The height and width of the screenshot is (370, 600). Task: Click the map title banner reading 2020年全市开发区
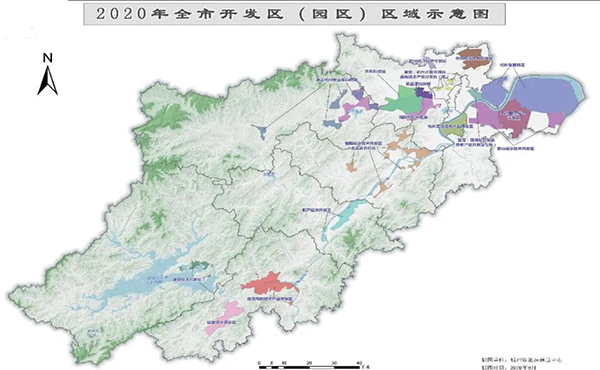[294, 14]
